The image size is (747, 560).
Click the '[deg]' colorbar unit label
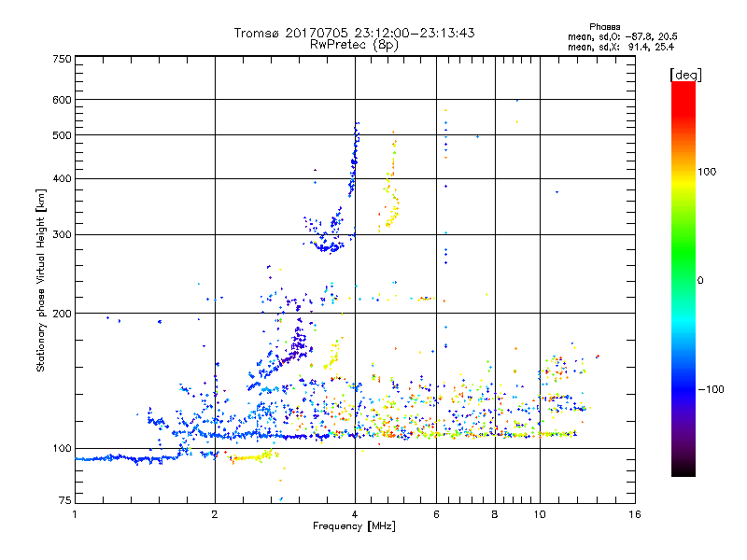pos(685,75)
